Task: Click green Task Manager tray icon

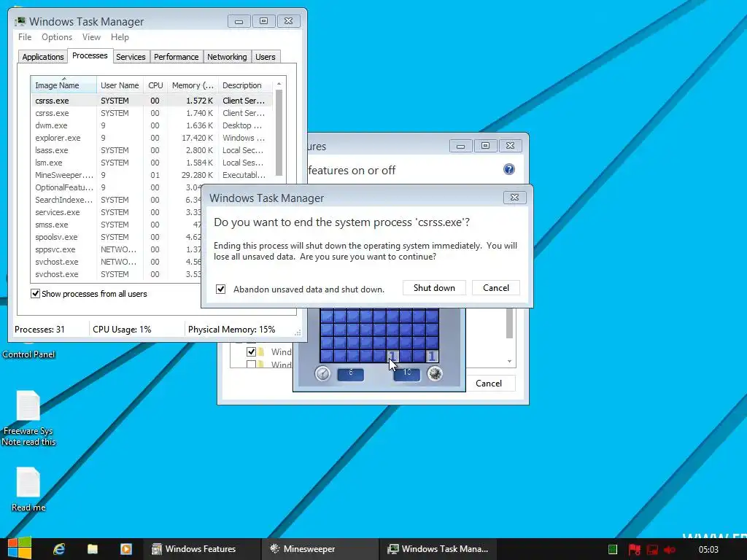Action: (x=613, y=550)
